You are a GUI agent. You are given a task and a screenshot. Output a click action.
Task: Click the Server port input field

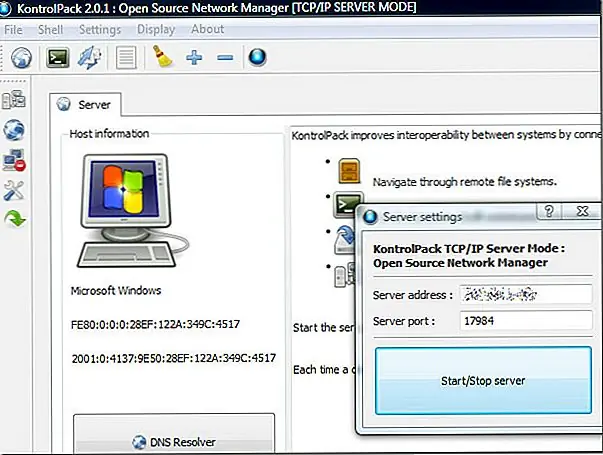pos(525,323)
